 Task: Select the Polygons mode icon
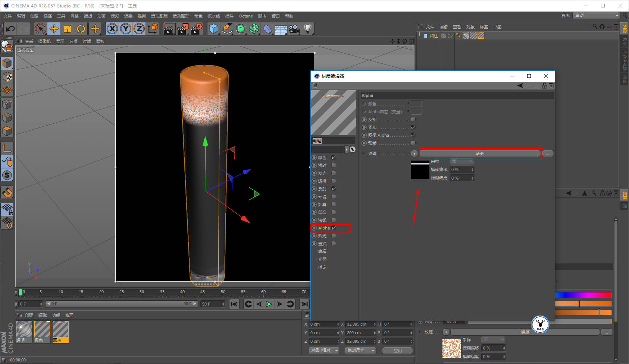tap(7, 131)
